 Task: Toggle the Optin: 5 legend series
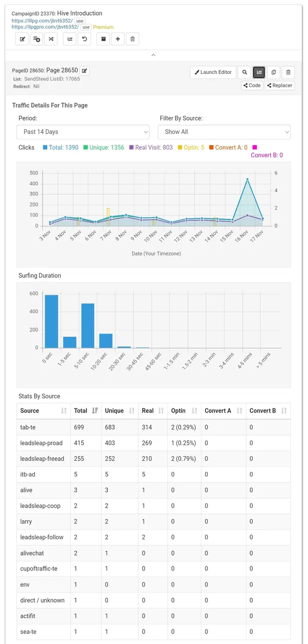click(191, 147)
